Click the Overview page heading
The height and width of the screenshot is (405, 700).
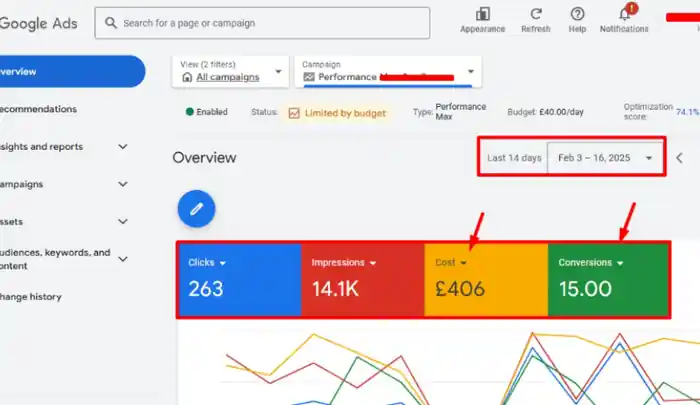click(204, 158)
